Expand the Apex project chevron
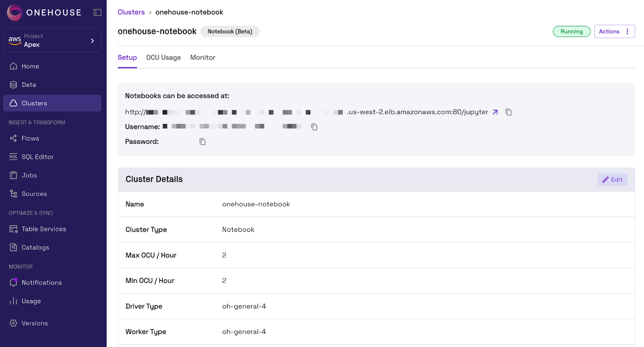Image resolution: width=644 pixels, height=347 pixels. [x=92, y=41]
